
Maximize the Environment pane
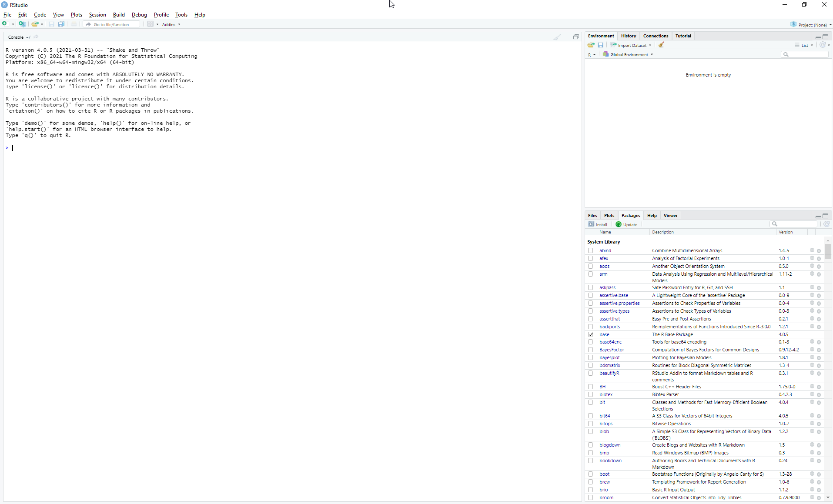826,37
